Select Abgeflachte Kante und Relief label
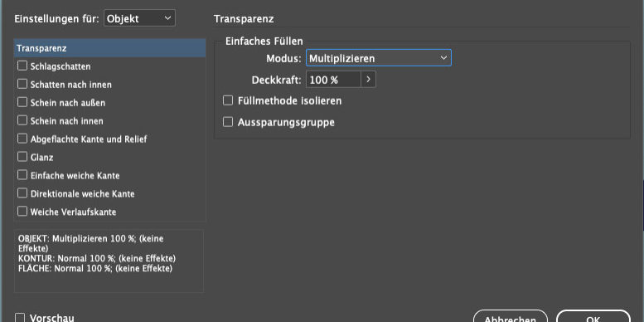Viewport: 644px width, 322px height. point(89,139)
